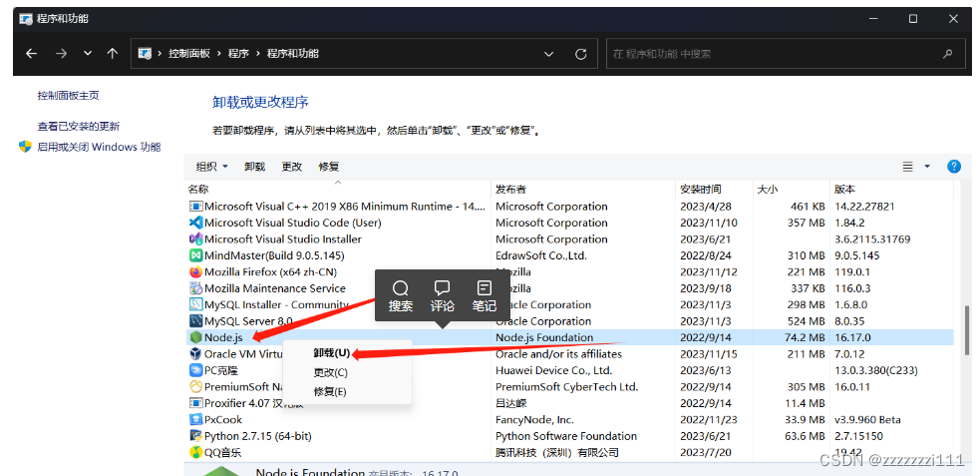Expand the address bar history dropdown

(548, 54)
